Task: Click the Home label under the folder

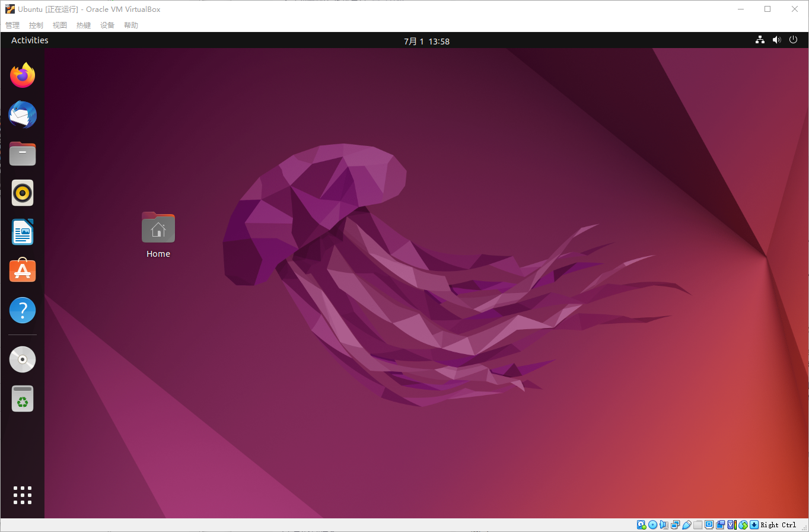Action: pyautogui.click(x=158, y=254)
